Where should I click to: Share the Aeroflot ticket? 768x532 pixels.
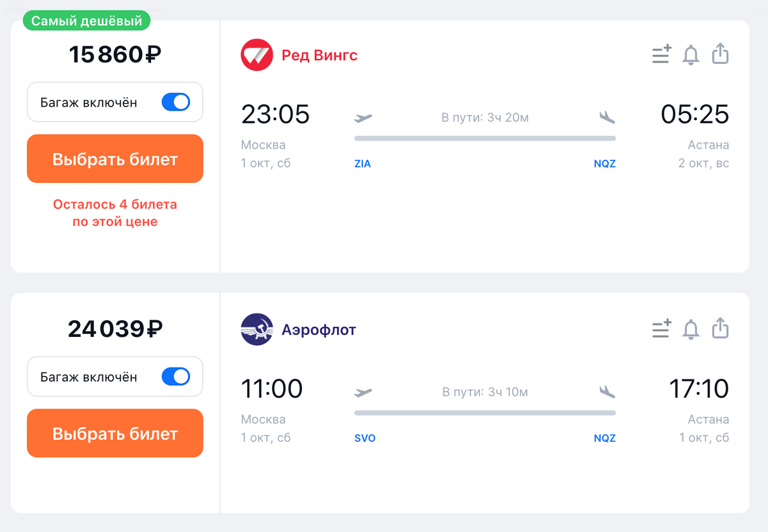pos(721,328)
